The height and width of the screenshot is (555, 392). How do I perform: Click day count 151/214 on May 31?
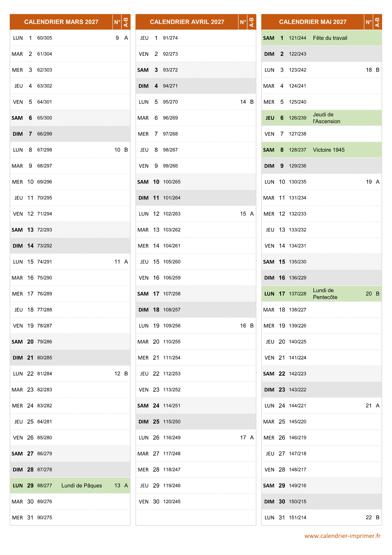click(x=298, y=517)
